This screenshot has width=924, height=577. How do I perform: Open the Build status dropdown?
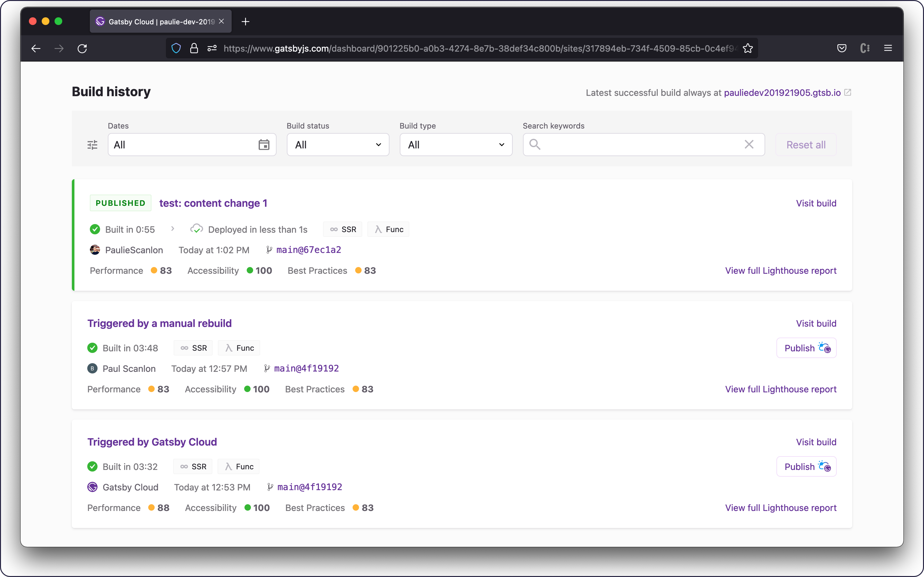(x=338, y=145)
